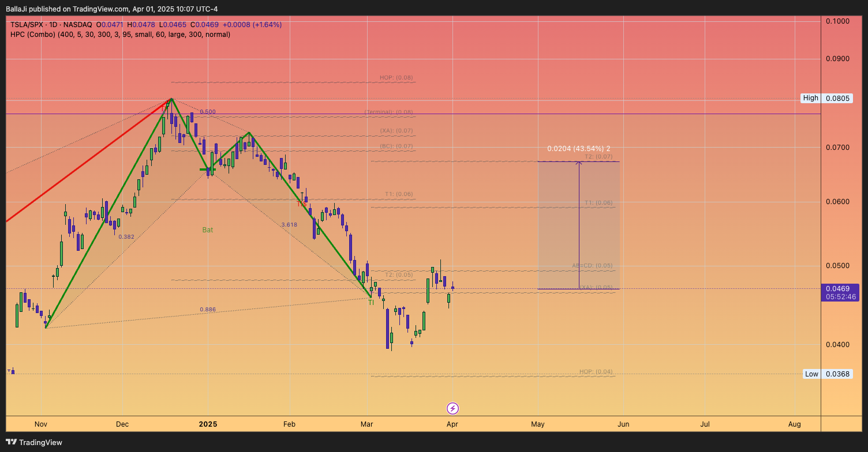
Task: Click the Nov label on time axis
Action: (x=40, y=424)
